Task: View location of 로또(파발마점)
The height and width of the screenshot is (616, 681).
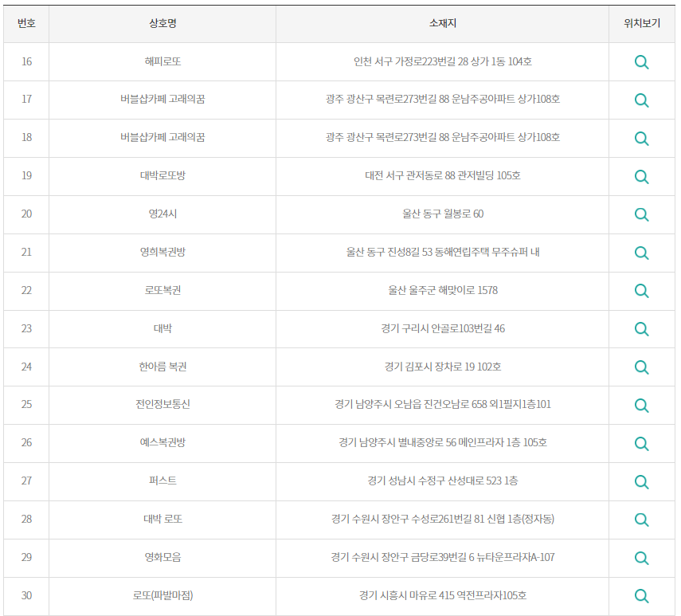Action: point(641,596)
